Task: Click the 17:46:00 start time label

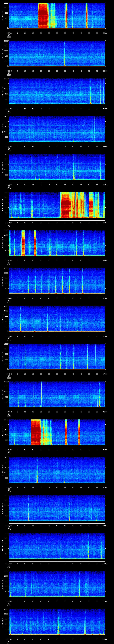Action: [9, 374]
